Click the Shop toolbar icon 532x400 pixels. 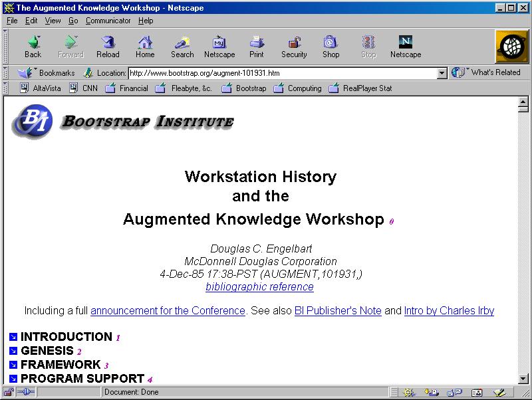(331, 43)
